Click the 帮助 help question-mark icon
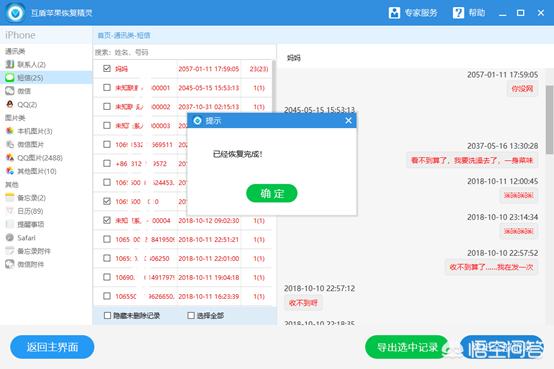 (458, 13)
